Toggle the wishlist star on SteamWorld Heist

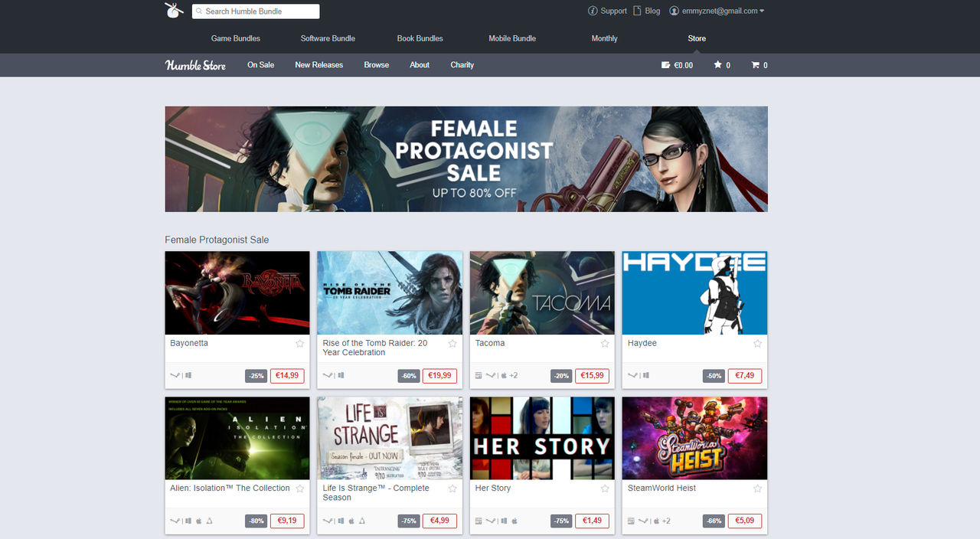pyautogui.click(x=757, y=488)
